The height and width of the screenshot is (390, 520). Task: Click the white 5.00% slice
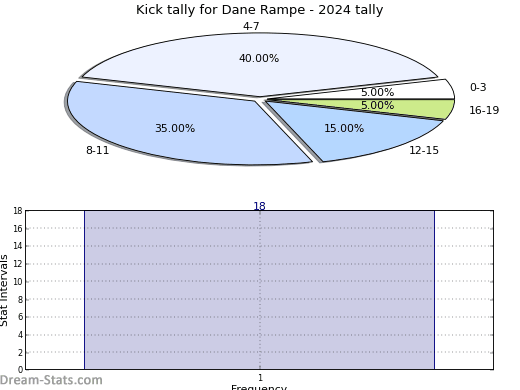tap(400, 91)
